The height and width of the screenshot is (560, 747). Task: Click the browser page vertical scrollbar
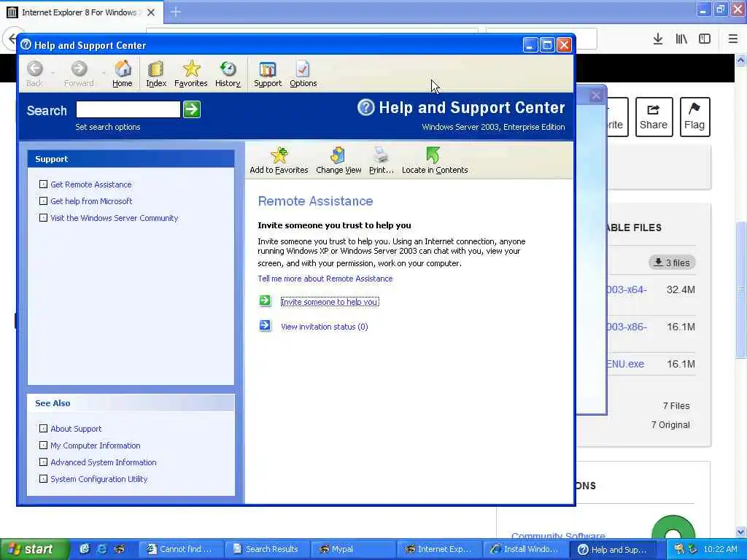click(x=740, y=290)
